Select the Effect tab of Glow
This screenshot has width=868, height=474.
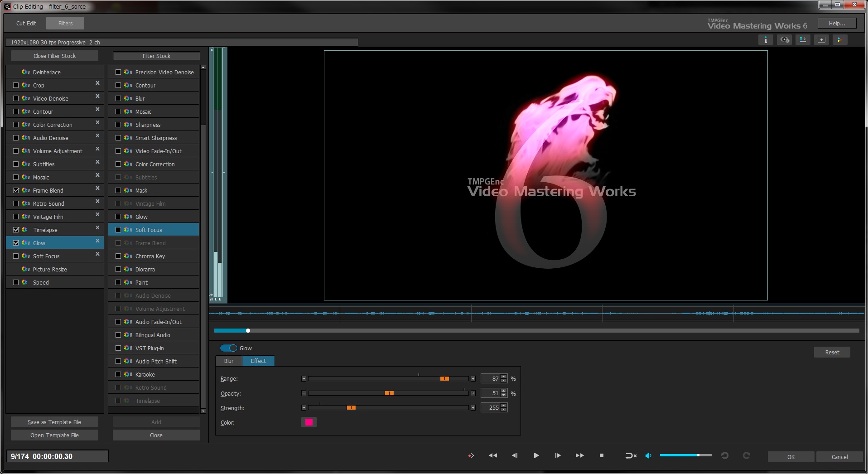click(258, 361)
